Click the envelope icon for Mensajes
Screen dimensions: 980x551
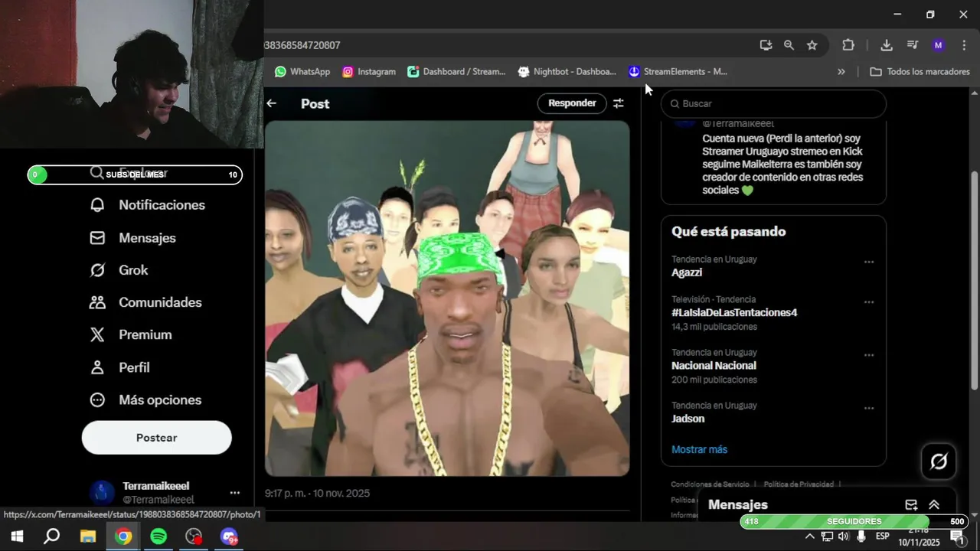[97, 238]
